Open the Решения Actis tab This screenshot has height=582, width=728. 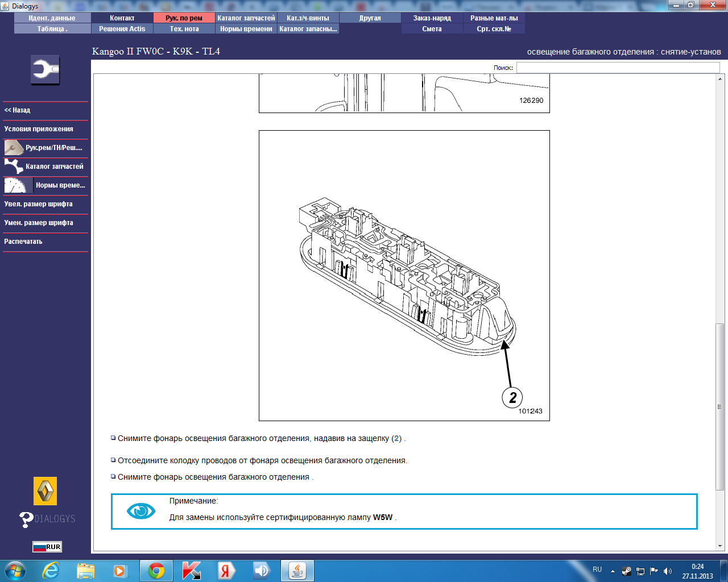coord(122,29)
